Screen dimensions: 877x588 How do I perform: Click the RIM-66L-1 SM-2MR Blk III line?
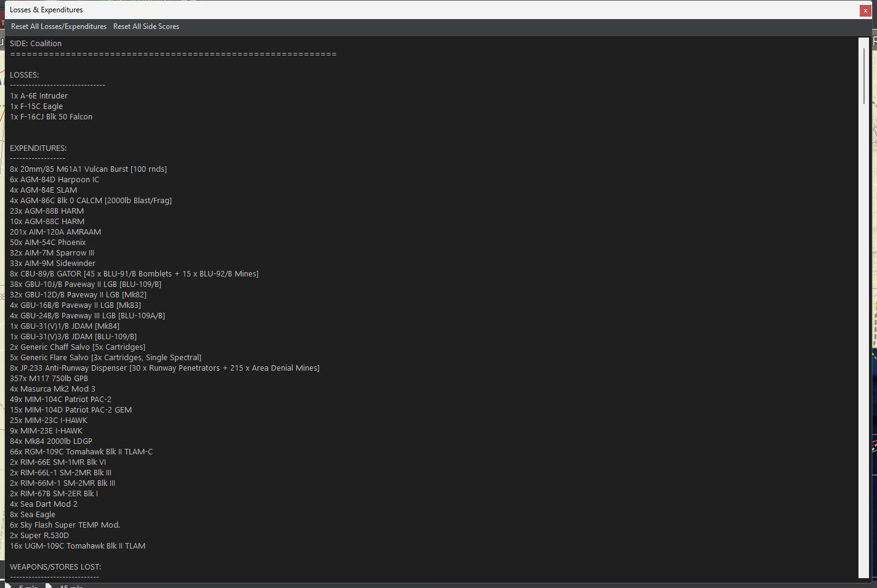point(60,473)
